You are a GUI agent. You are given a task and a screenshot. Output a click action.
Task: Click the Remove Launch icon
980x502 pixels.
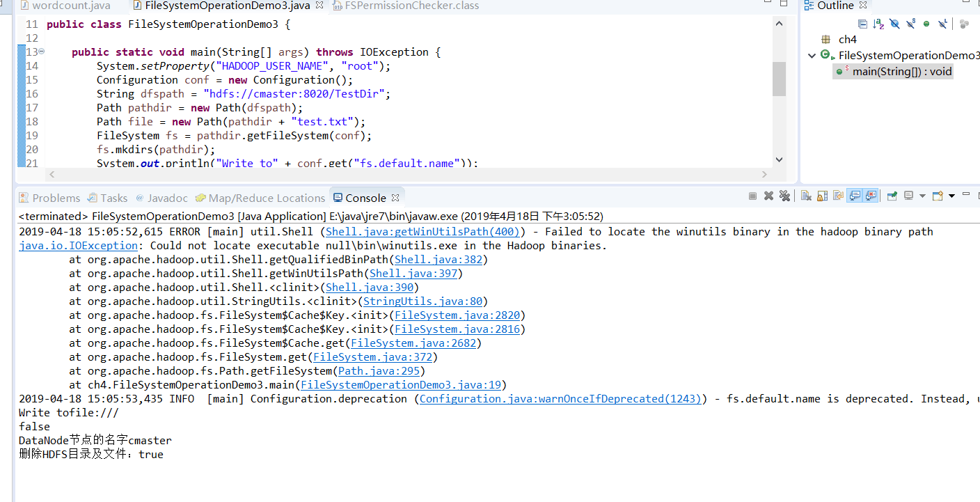pos(768,196)
